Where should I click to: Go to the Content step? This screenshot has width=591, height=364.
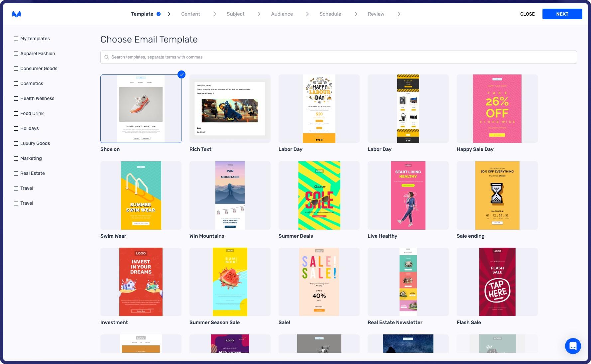coord(190,14)
